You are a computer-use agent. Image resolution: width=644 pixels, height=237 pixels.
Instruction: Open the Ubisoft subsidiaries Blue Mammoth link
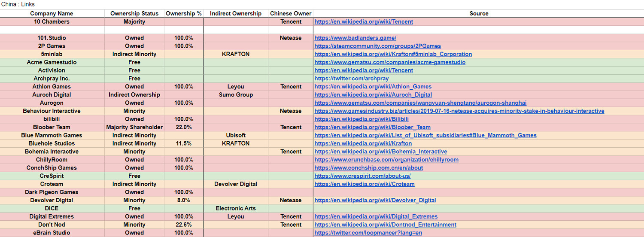click(425, 135)
